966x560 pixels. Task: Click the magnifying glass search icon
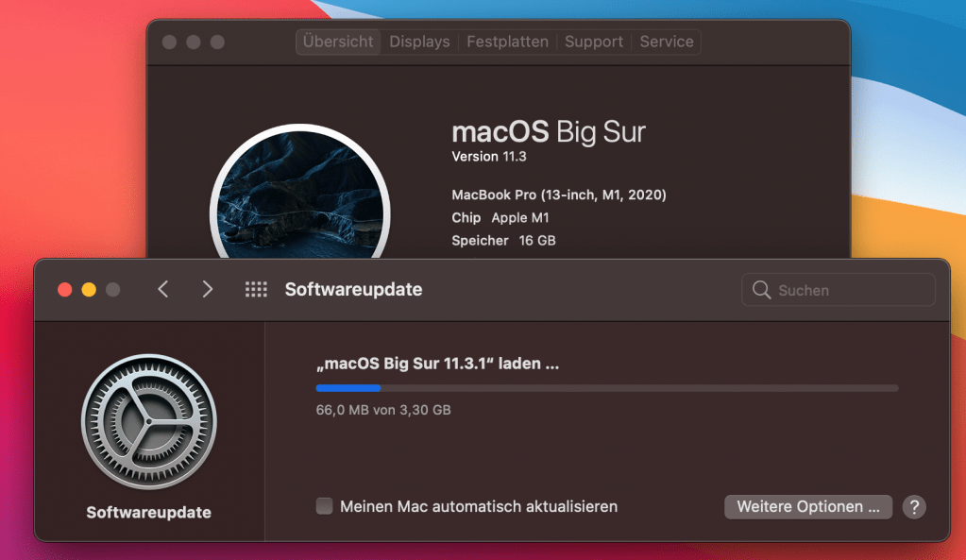tap(761, 291)
